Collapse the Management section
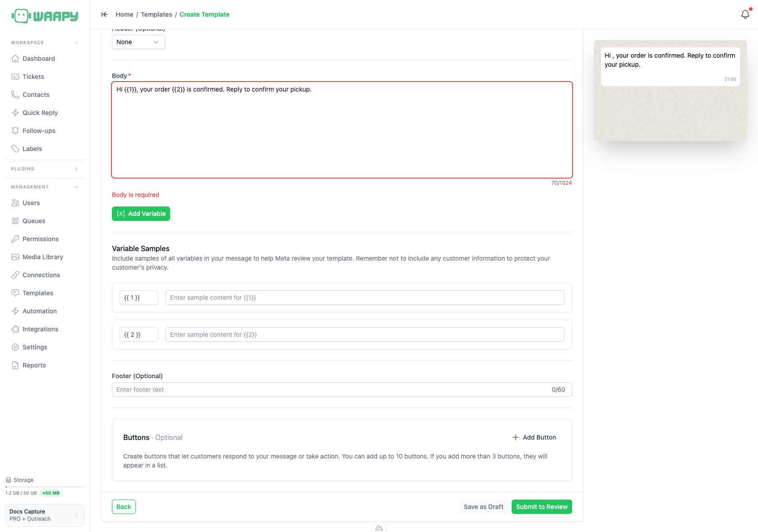The image size is (758, 532). coord(76,187)
